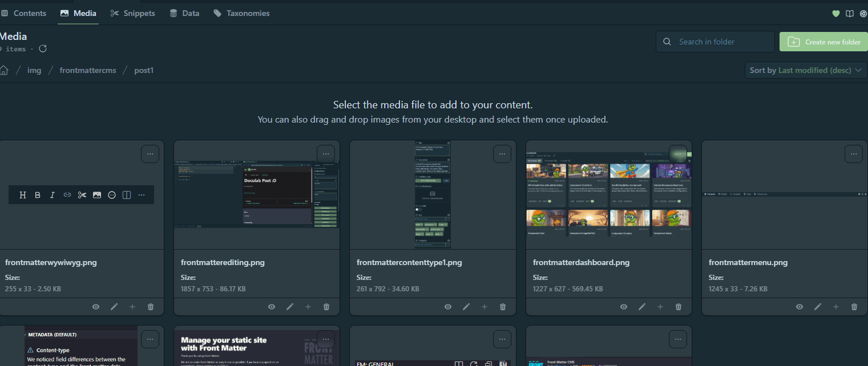Focus the Search in folder field
The width and height of the screenshot is (868, 366).
(x=716, y=42)
